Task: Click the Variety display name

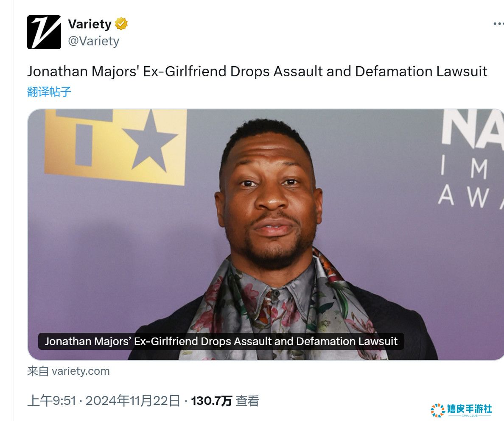Action: [x=90, y=24]
